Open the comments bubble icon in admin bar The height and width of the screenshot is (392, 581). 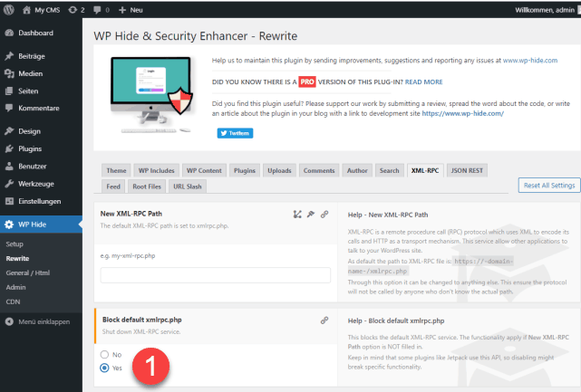(x=98, y=10)
